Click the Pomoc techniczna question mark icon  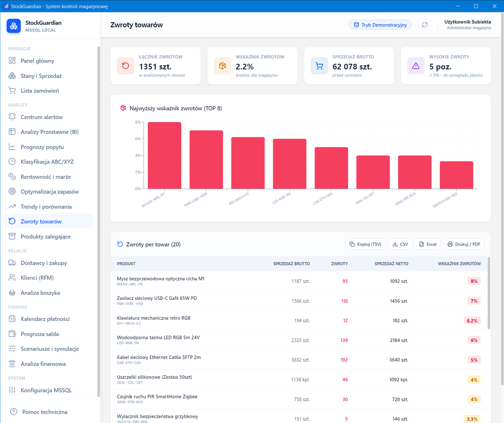[14, 412]
